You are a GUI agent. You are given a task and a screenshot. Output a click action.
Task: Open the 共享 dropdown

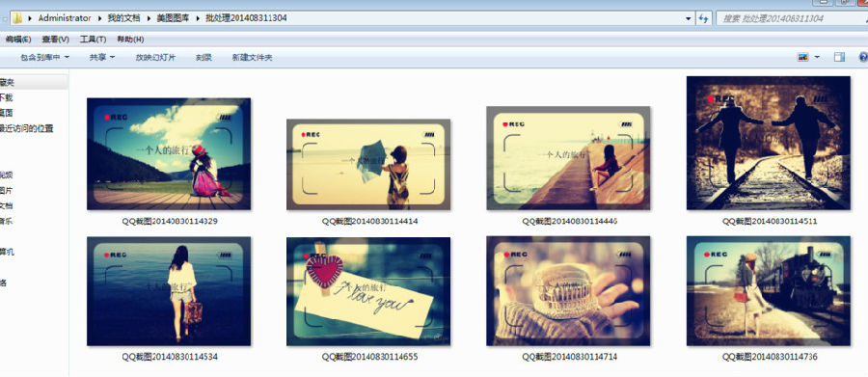[x=102, y=57]
